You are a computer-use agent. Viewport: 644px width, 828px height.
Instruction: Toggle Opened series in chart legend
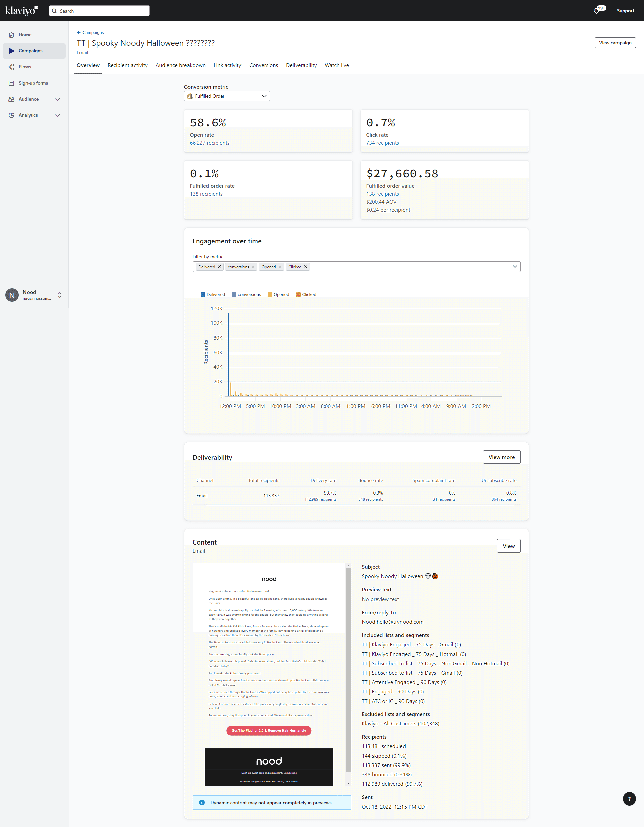pyautogui.click(x=278, y=295)
